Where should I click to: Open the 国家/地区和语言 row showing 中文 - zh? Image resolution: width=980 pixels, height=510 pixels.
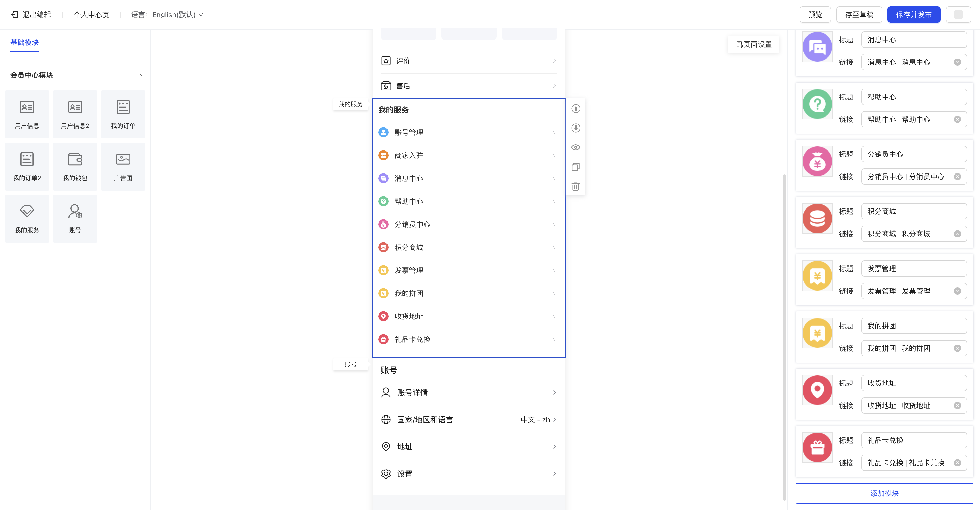(x=468, y=420)
